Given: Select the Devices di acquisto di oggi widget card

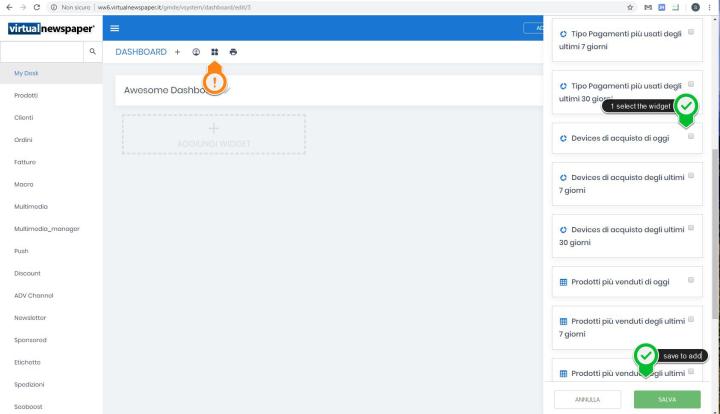Looking at the screenshot, I should coord(627,138).
